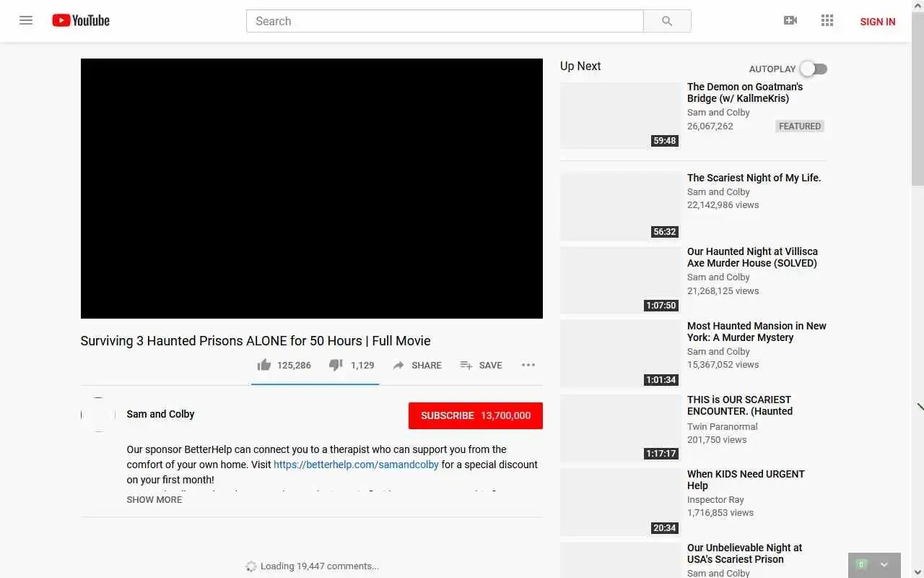Open the three-dot more actions menu

pos(528,365)
